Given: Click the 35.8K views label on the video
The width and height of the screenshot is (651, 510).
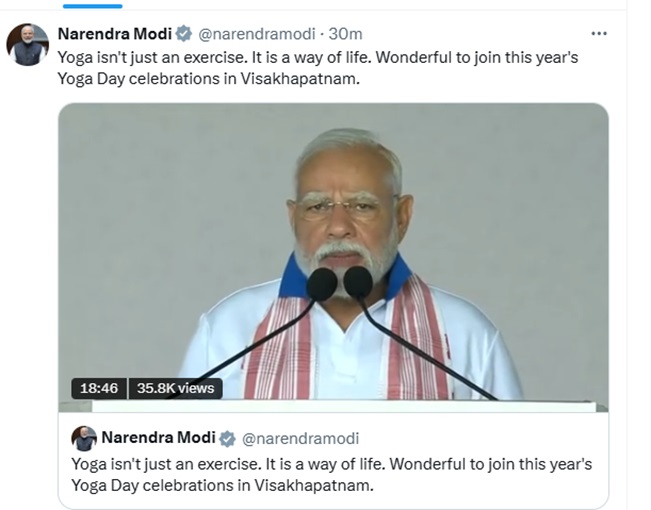Looking at the screenshot, I should (176, 388).
